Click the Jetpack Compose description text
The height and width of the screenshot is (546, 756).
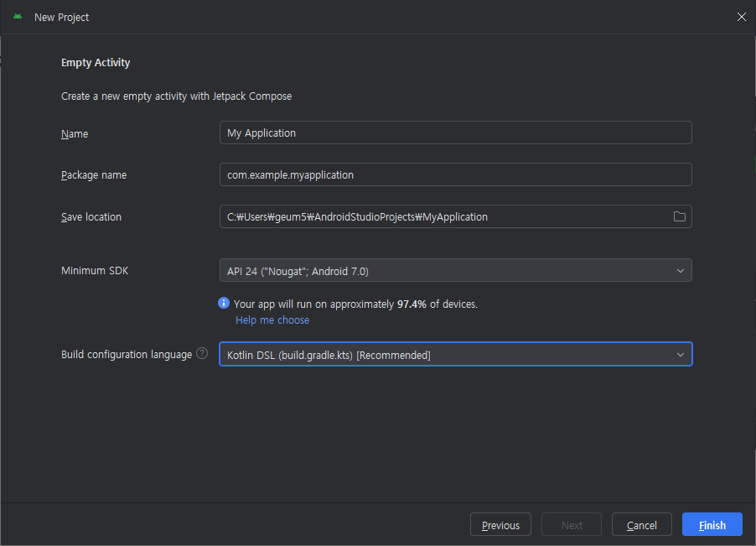click(x=177, y=96)
